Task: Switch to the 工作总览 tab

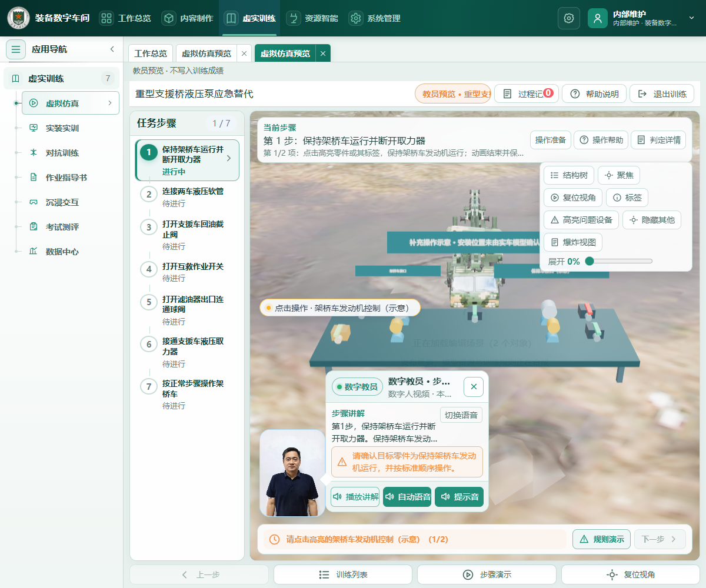Action: (x=151, y=54)
